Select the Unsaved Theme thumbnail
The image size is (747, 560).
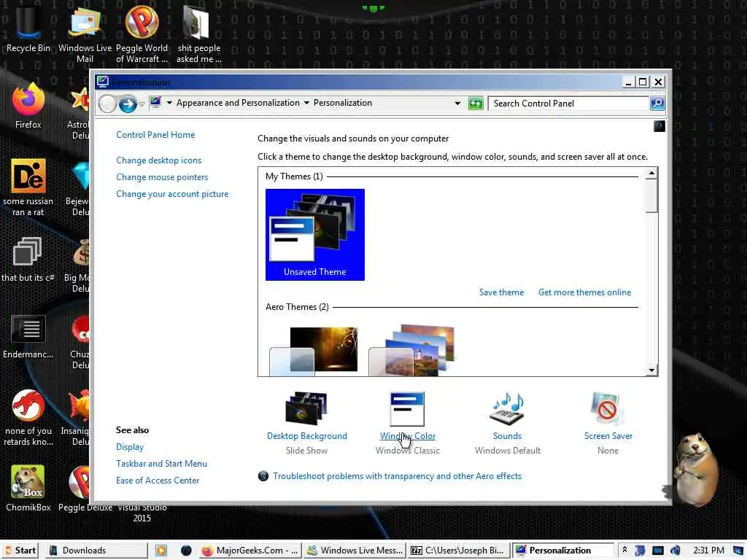click(x=315, y=235)
